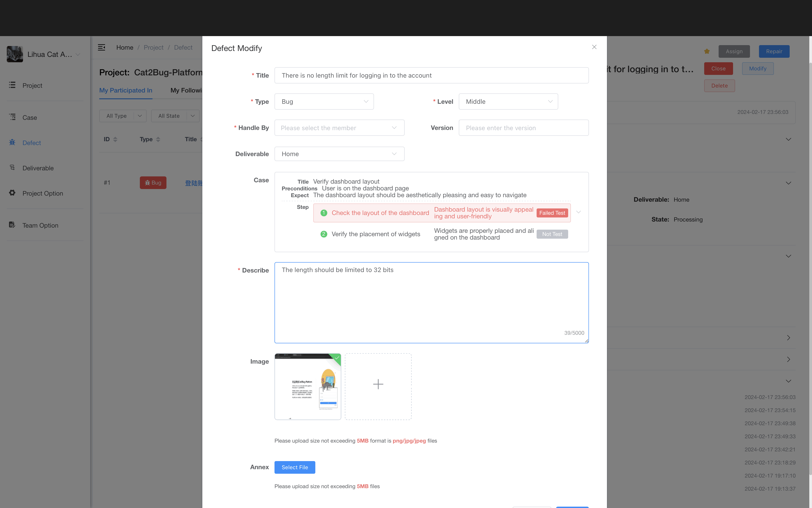Click the Team Option icon
The image size is (812, 508).
click(x=12, y=225)
